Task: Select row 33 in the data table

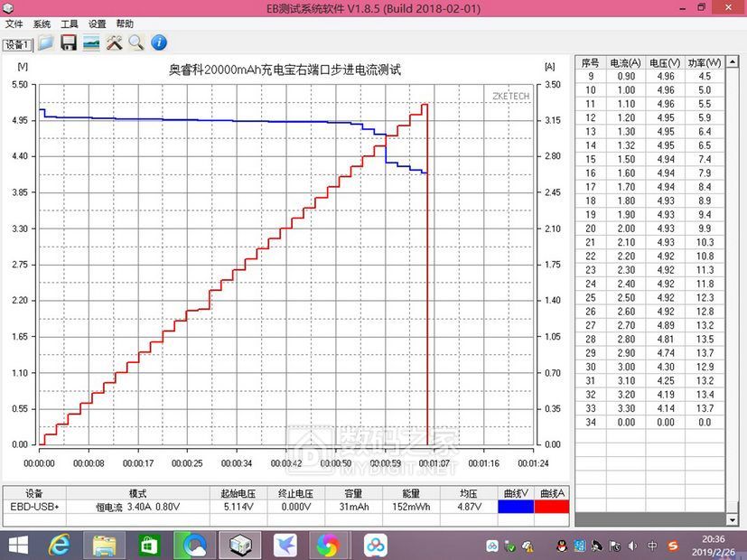Action: point(650,408)
